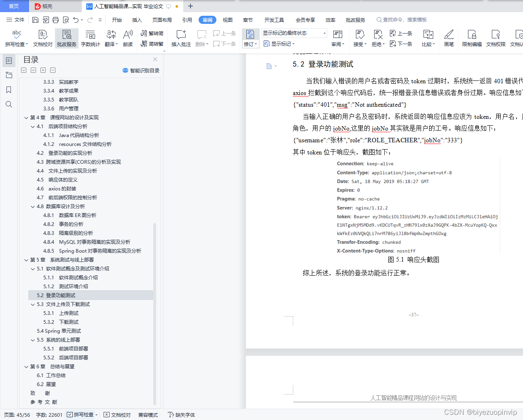Screen dimensions: 523x420
Task: Go to next change 下一条 beside 拒绝
Action: click(x=401, y=44)
